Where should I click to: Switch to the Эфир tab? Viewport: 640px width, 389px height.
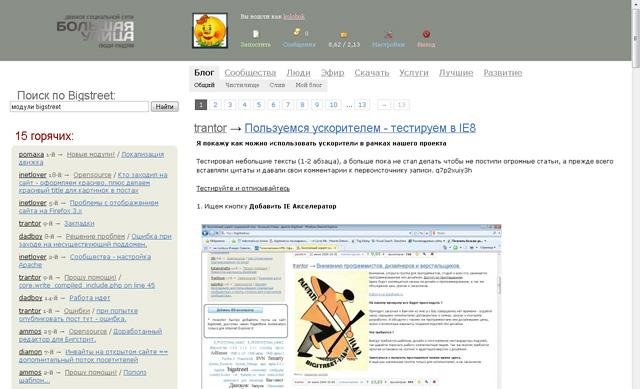point(332,73)
